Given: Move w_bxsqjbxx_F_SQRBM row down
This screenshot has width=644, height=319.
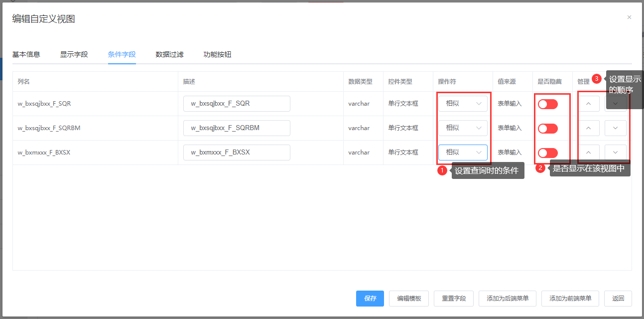Looking at the screenshot, I should point(615,128).
